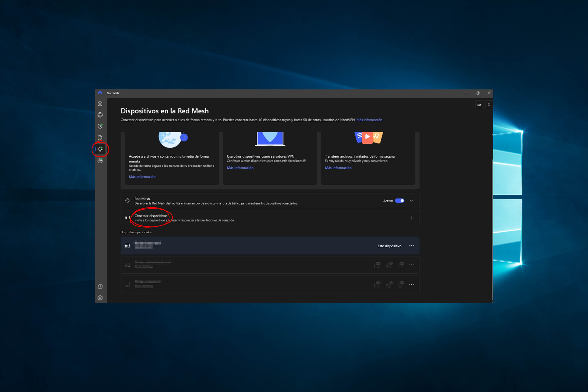Click file-sharing permission icon in computer device row
The width and height of the screenshot is (588, 392).
pyautogui.click(x=377, y=265)
